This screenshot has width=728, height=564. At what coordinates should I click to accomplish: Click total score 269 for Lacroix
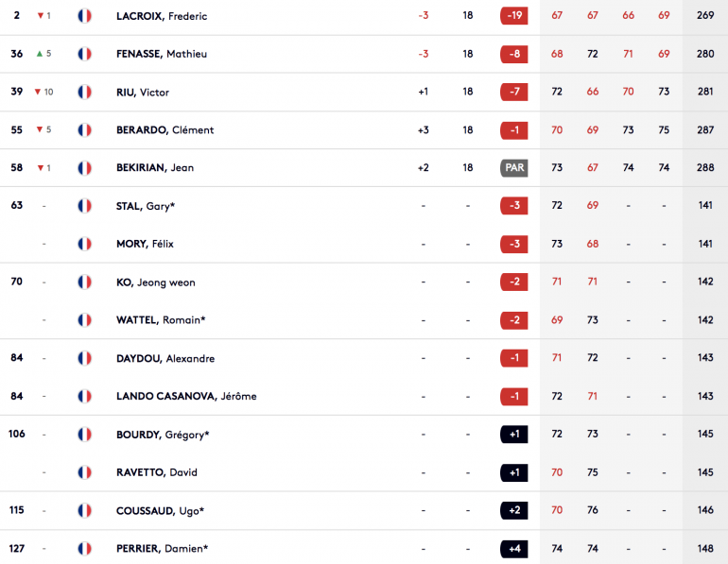click(705, 15)
